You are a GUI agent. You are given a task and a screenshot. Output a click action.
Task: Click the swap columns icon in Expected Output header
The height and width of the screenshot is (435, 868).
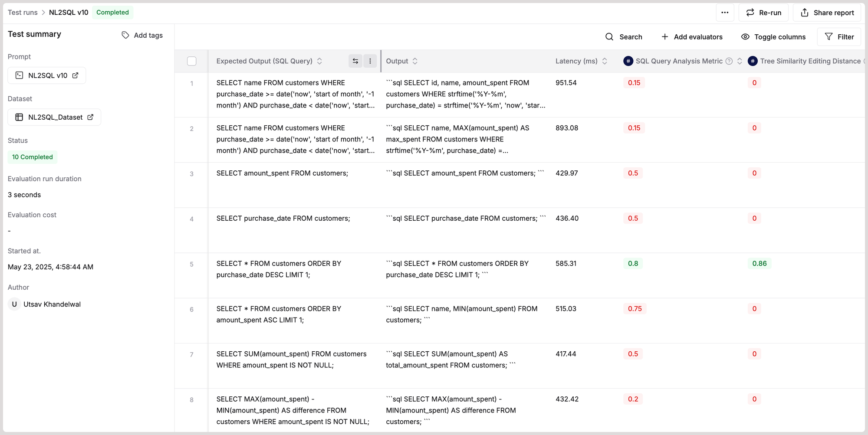tap(355, 61)
